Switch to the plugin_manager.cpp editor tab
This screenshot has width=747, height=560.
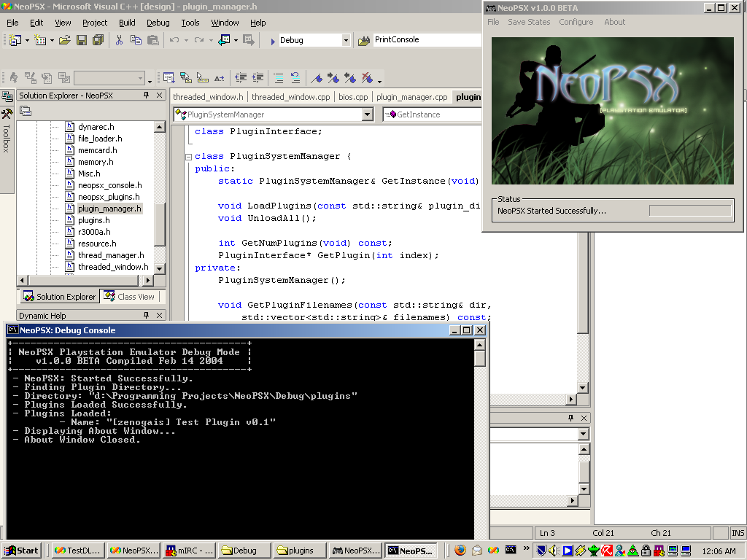coord(411,97)
